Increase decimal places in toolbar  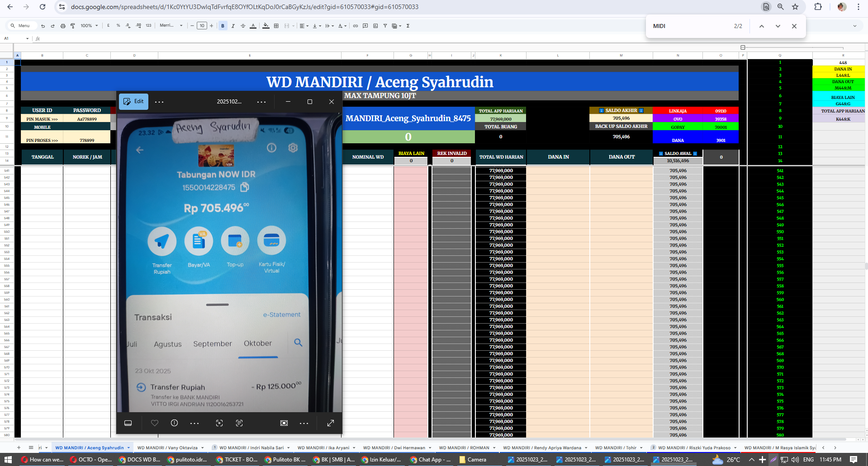click(138, 26)
